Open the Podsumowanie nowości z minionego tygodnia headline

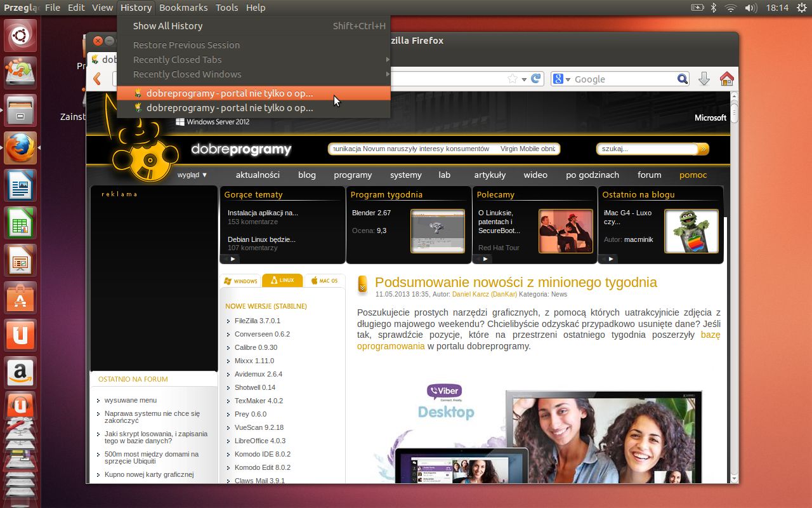(x=516, y=283)
